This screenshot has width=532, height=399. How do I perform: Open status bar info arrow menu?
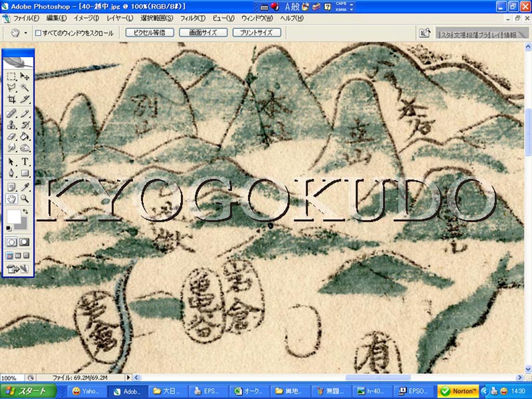tap(128, 378)
